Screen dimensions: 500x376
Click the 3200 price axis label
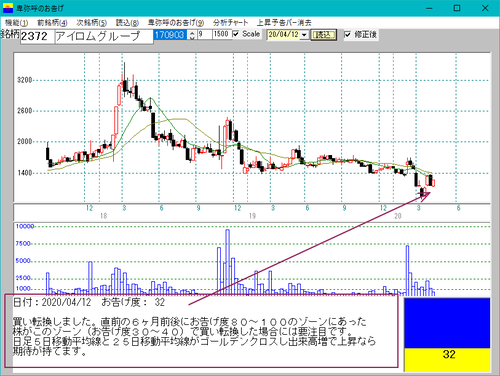click(25, 80)
